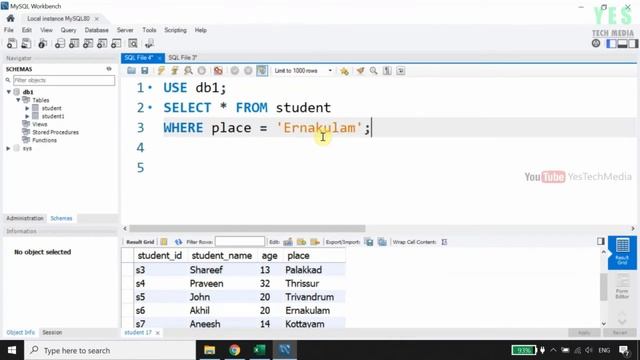Open the Database menu
Viewport: 640px width, 360px height.
(x=96, y=30)
